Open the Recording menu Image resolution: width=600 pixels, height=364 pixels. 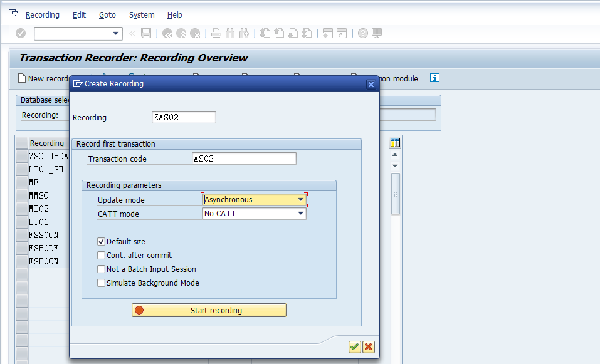pos(42,14)
